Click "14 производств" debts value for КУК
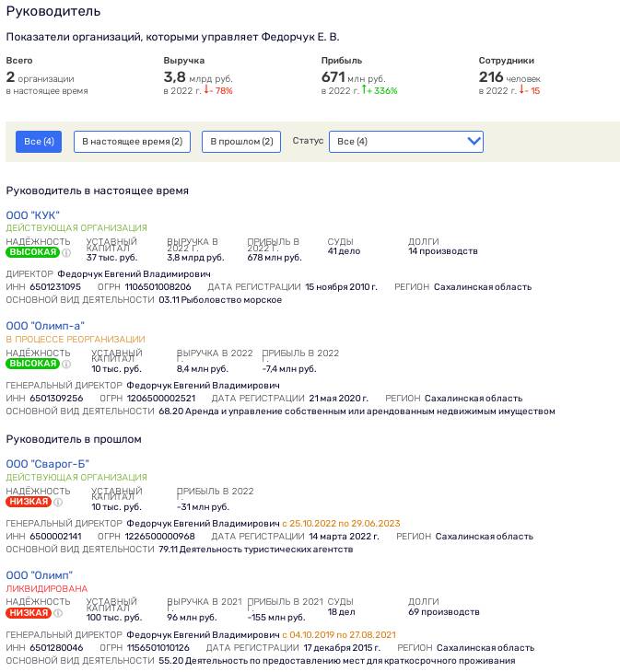The height and width of the screenshot is (672, 620). click(x=443, y=251)
